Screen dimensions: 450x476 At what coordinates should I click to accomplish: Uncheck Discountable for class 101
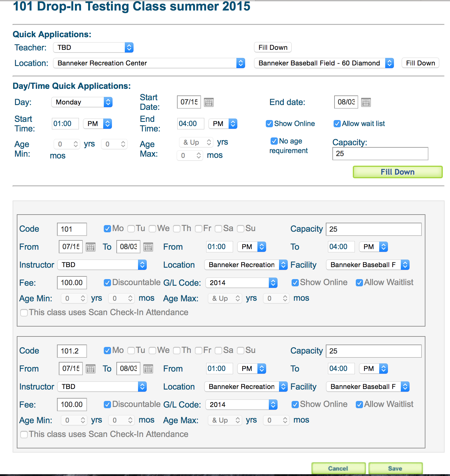click(107, 283)
